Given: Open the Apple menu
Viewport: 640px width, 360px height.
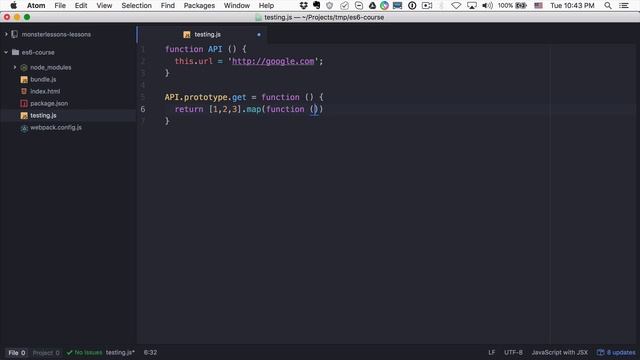Looking at the screenshot, I should [x=13, y=5].
